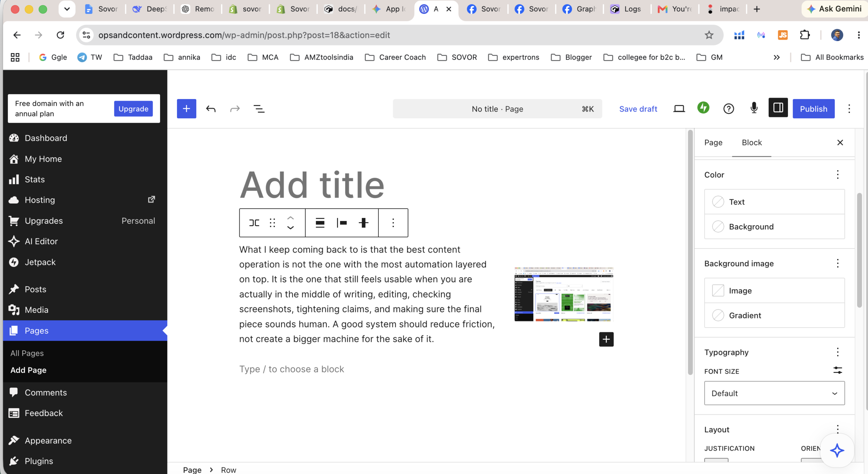This screenshot has width=868, height=474.
Task: Select Row in the bottom breadcrumb
Action: pos(229,470)
